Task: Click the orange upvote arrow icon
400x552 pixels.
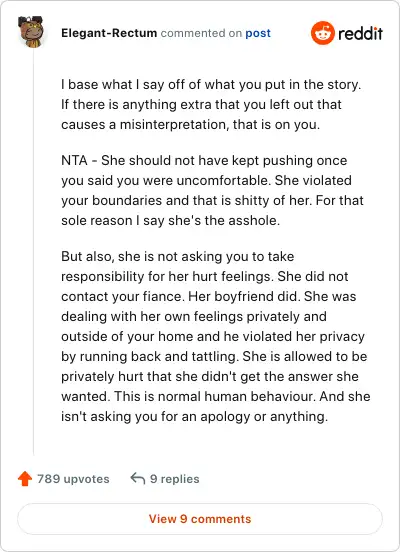Action: pos(25,478)
